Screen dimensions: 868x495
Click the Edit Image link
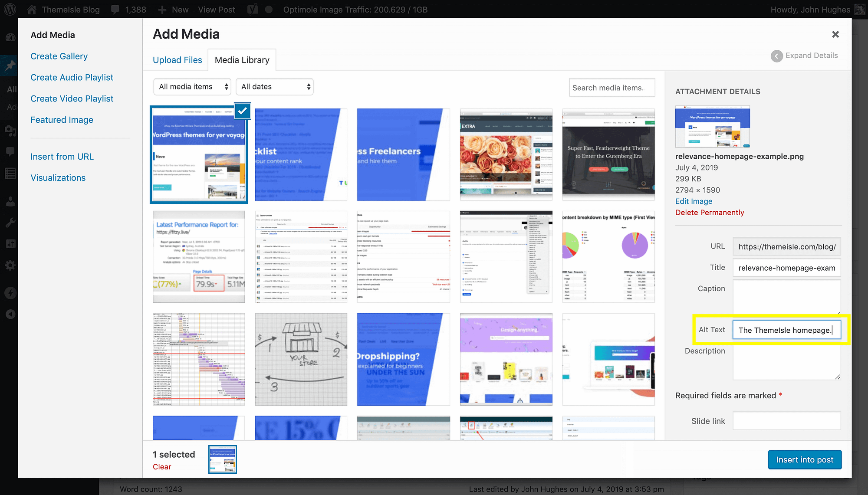pyautogui.click(x=693, y=201)
